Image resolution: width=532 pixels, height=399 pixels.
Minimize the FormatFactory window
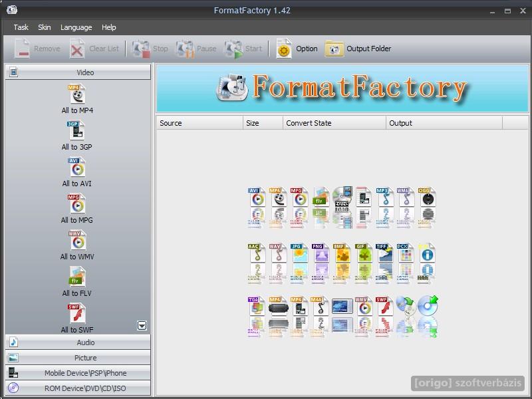click(492, 11)
